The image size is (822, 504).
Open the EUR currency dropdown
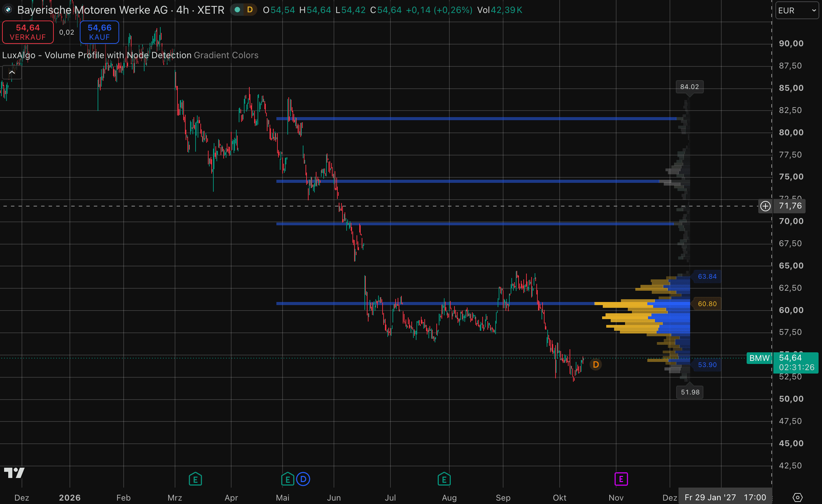(797, 10)
